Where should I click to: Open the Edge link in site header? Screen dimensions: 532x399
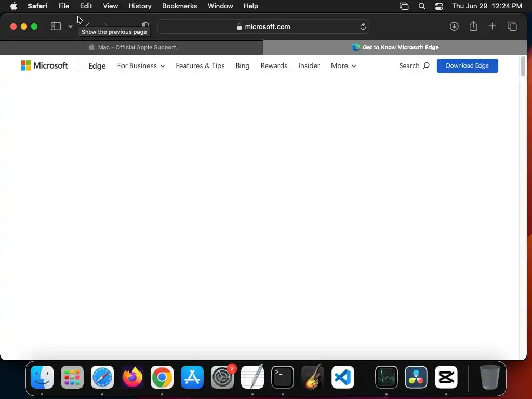(x=97, y=66)
